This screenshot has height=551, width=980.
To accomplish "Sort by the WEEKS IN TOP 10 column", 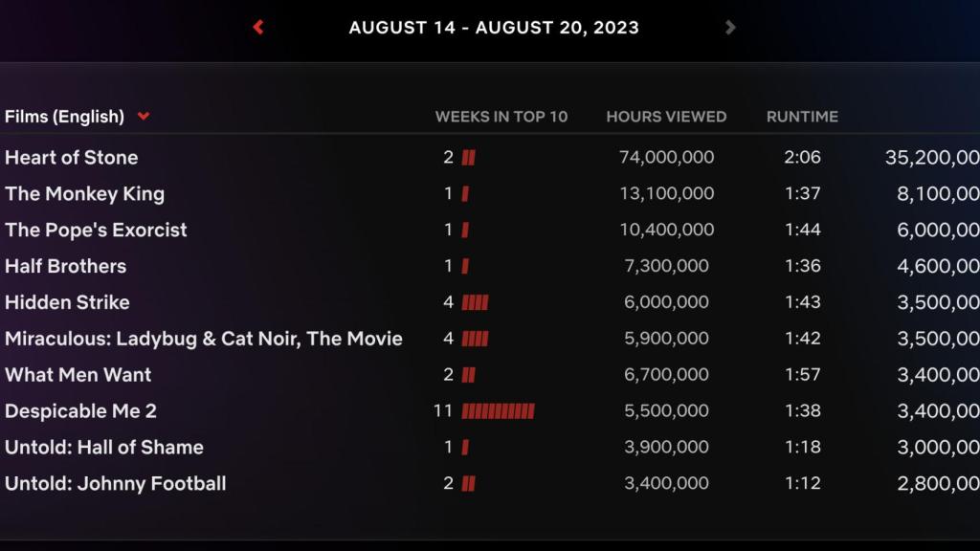I will pos(501,116).
